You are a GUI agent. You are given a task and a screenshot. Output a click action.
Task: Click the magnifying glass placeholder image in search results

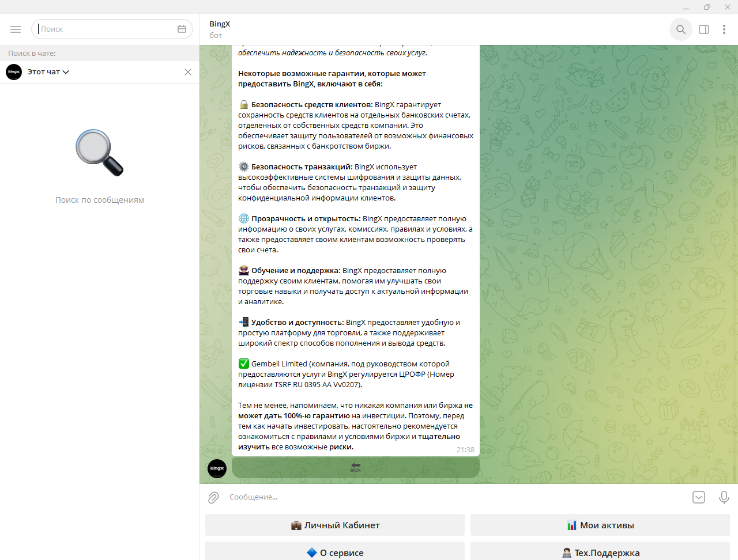[x=99, y=151]
